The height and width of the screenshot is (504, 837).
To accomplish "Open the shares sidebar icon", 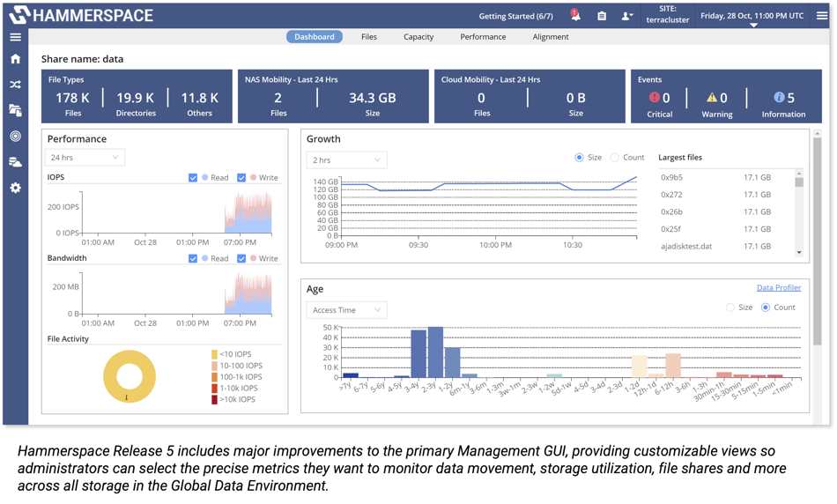I will coord(16,110).
